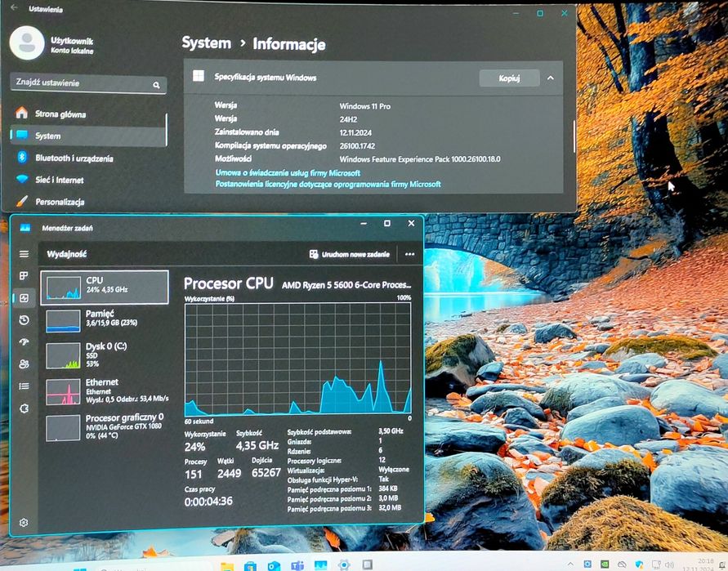This screenshot has width=728, height=571.
Task: Click the Użytkownik account avatar
Action: point(27,43)
